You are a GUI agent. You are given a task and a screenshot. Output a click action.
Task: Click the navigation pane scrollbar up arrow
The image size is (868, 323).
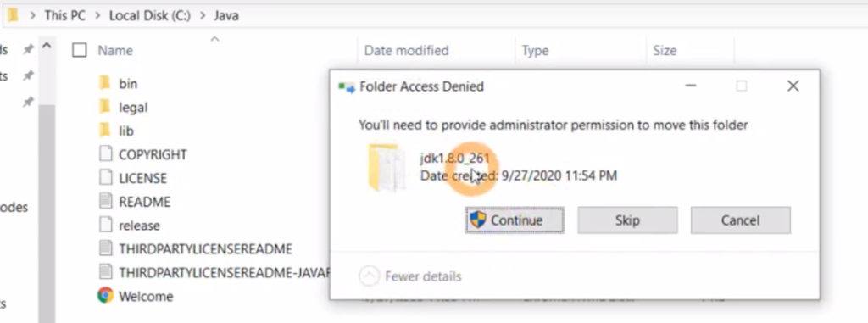coord(47,47)
